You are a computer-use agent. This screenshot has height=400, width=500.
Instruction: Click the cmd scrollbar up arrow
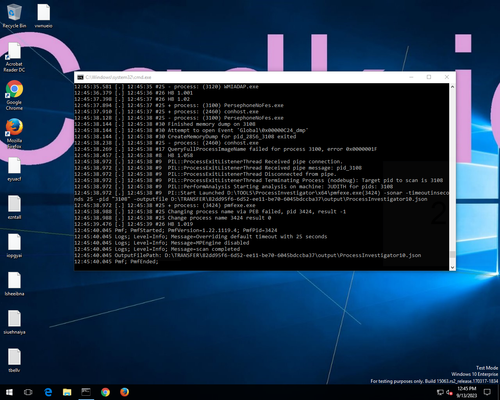[x=452, y=87]
